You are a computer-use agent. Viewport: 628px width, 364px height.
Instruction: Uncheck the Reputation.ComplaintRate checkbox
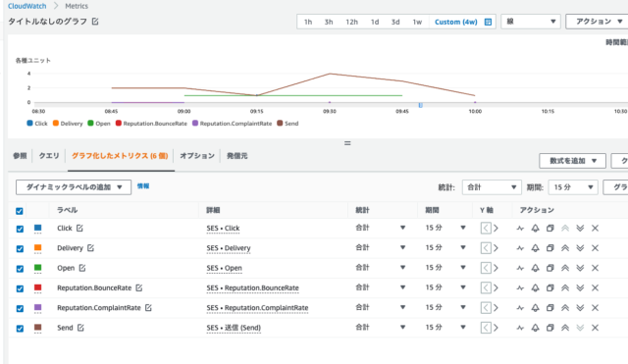(x=20, y=308)
